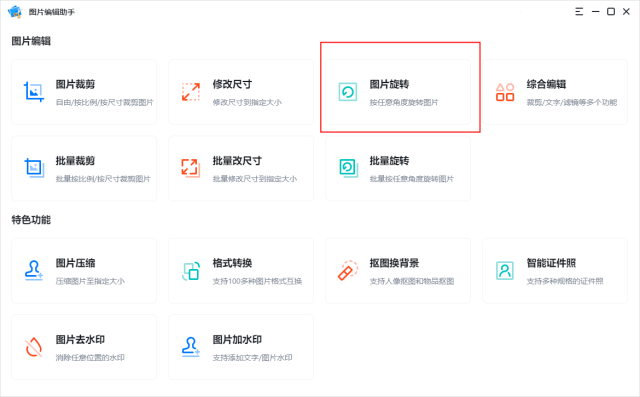Open the 修改尺寸 tool title
Image resolution: width=640 pixels, height=397 pixels.
232,84
